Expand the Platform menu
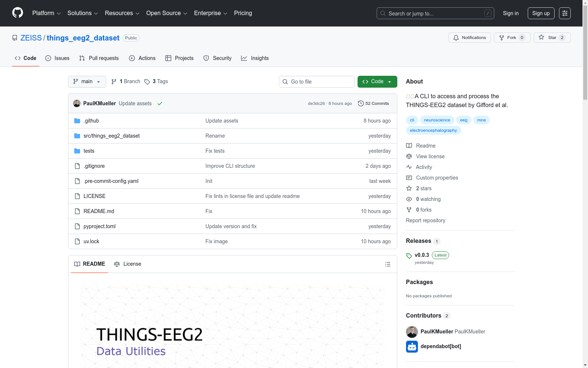This screenshot has width=588, height=368. [46, 13]
